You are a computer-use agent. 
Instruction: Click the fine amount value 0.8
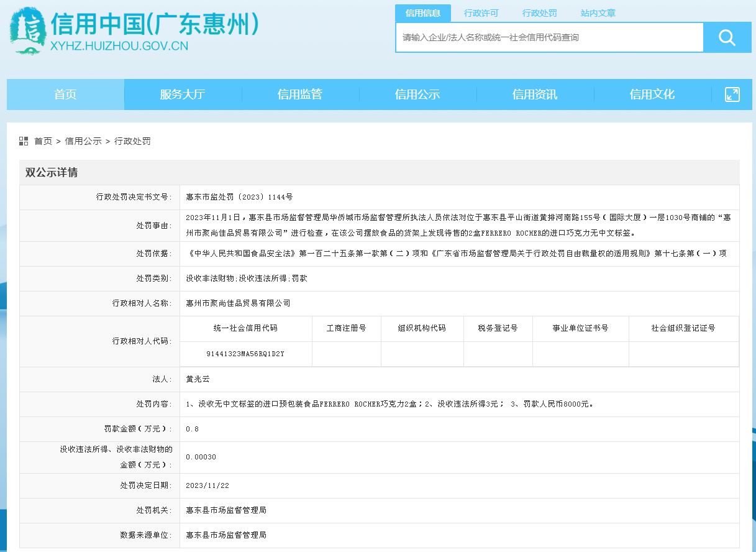point(193,429)
